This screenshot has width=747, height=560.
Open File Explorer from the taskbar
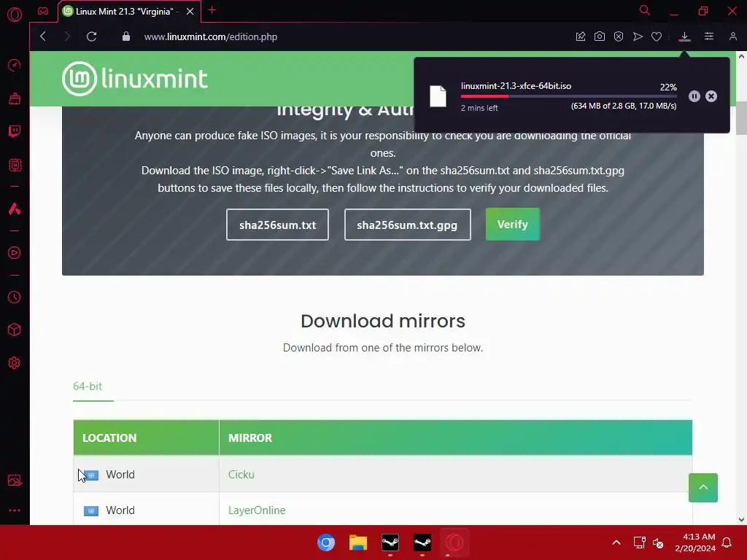point(357,542)
